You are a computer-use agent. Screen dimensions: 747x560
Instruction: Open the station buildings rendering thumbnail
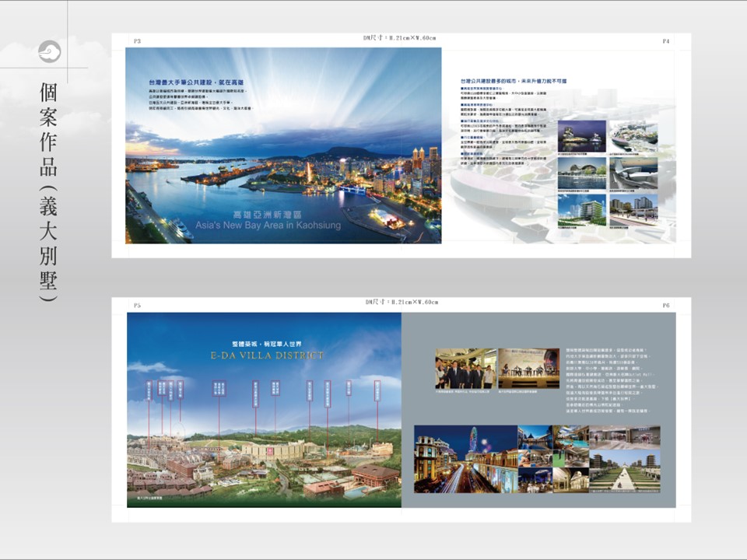coord(633,210)
